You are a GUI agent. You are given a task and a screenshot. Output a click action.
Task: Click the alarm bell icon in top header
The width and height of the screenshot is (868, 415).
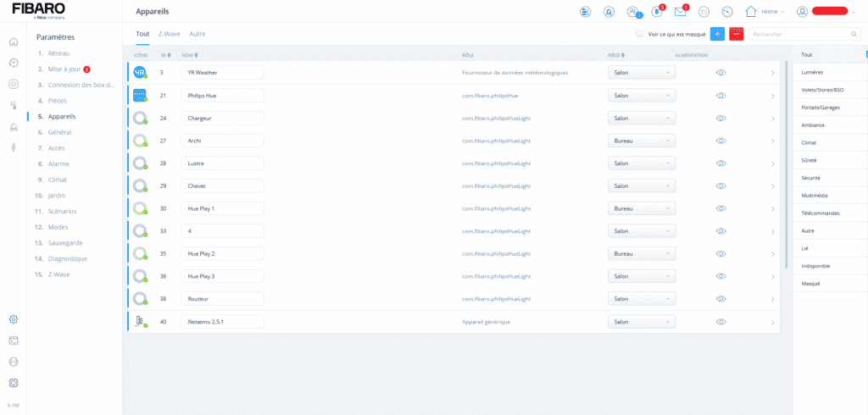(609, 12)
